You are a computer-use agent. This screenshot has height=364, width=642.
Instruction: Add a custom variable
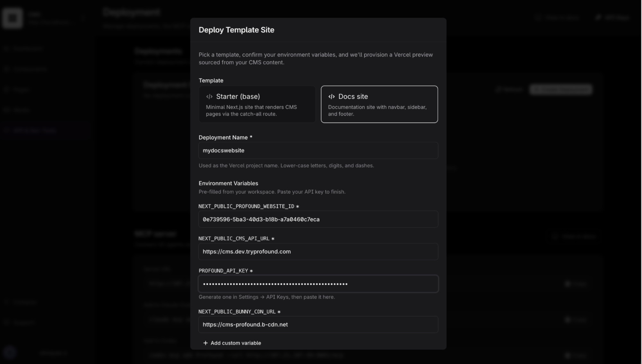click(x=232, y=343)
